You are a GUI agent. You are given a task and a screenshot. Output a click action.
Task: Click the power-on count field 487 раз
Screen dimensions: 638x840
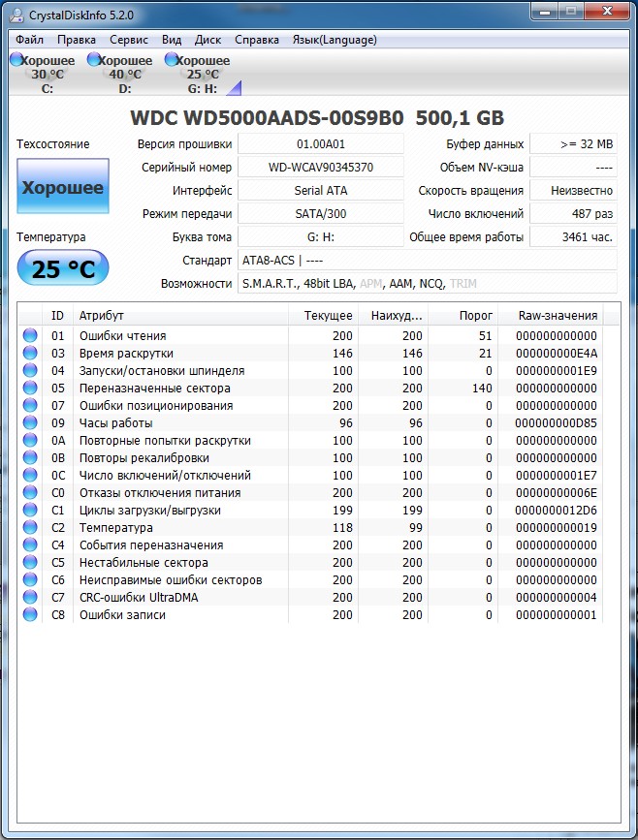click(x=574, y=214)
